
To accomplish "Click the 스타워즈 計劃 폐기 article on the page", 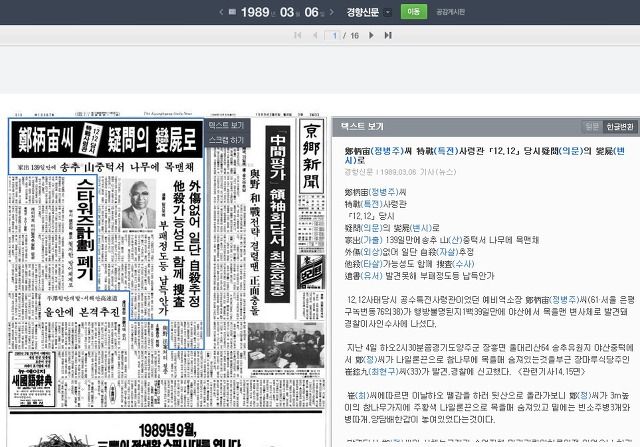I will (85, 229).
